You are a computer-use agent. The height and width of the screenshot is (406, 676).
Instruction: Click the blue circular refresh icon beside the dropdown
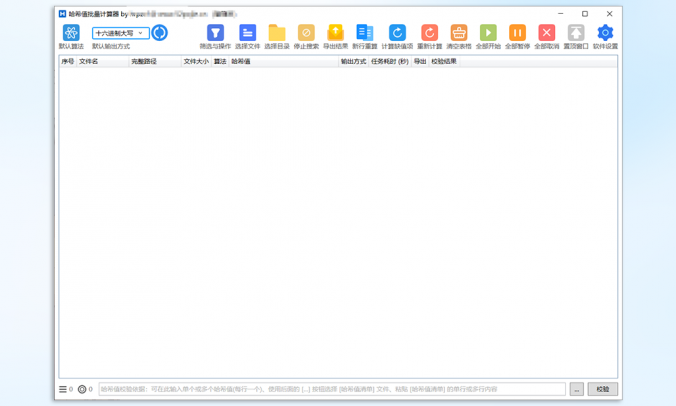pyautogui.click(x=160, y=33)
